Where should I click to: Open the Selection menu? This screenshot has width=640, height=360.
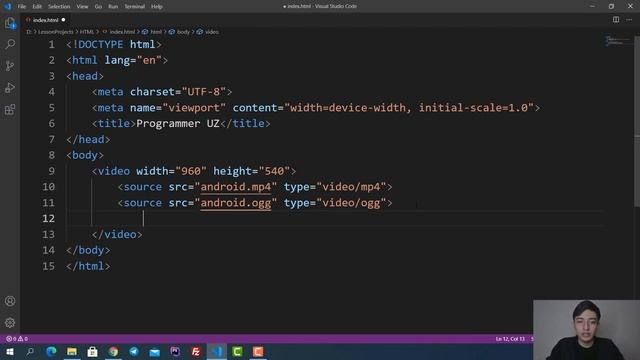tap(59, 7)
